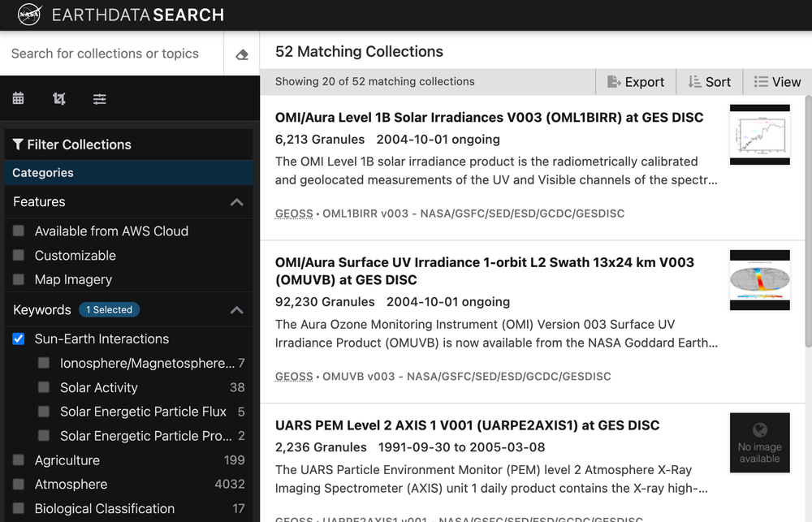812x522 pixels.
Task: Enable Available from AWS Cloud checkbox
Action: click(19, 231)
